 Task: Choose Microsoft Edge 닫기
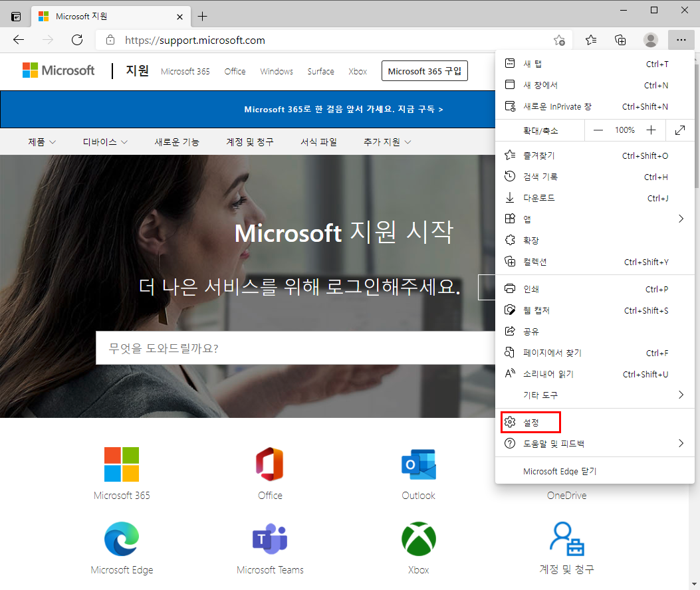coord(595,471)
